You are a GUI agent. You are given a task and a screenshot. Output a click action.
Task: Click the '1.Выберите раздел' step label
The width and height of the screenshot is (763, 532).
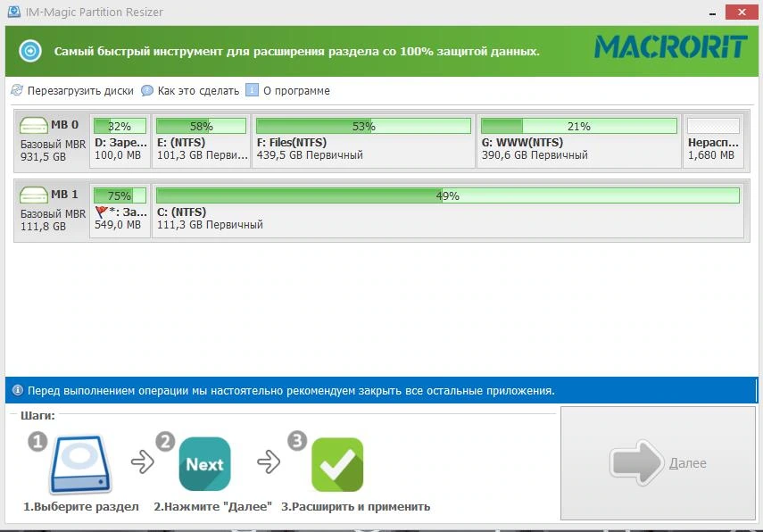tap(81, 507)
